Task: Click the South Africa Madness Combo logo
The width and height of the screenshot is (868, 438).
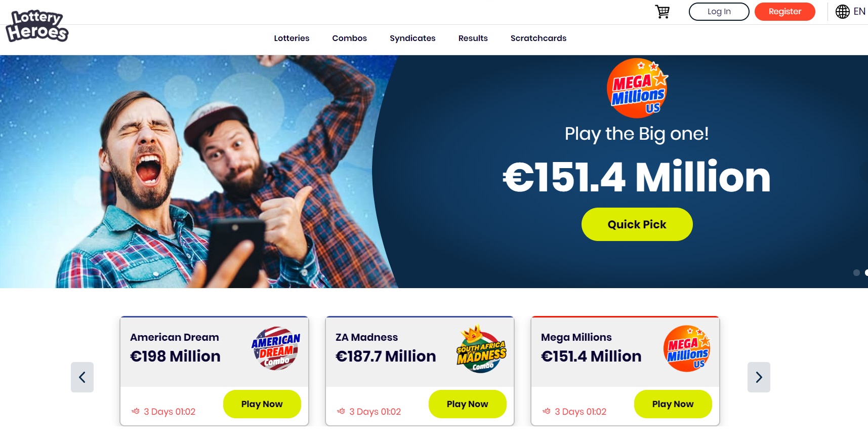Action: (481, 349)
